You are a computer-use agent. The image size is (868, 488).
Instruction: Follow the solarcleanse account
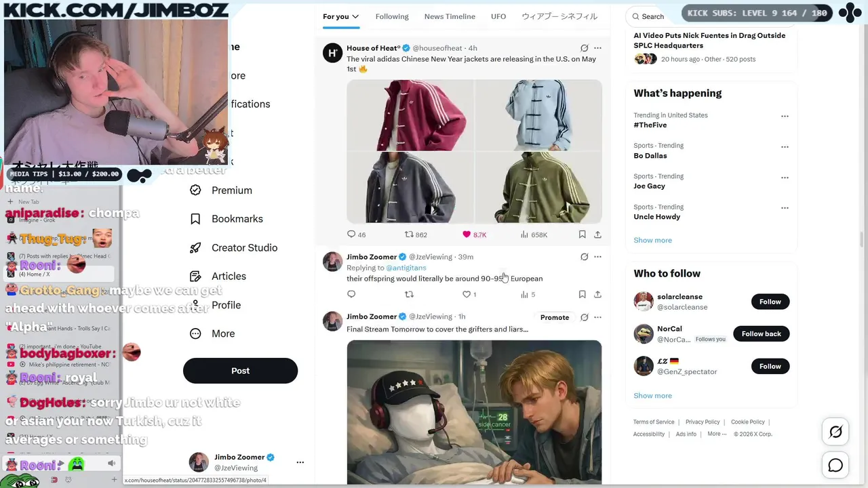(770, 302)
